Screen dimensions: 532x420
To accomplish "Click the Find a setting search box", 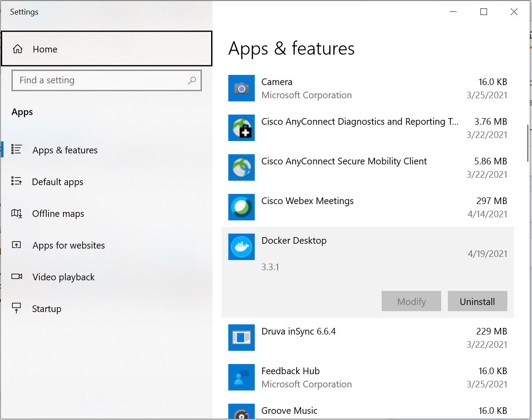I will click(x=101, y=81).
